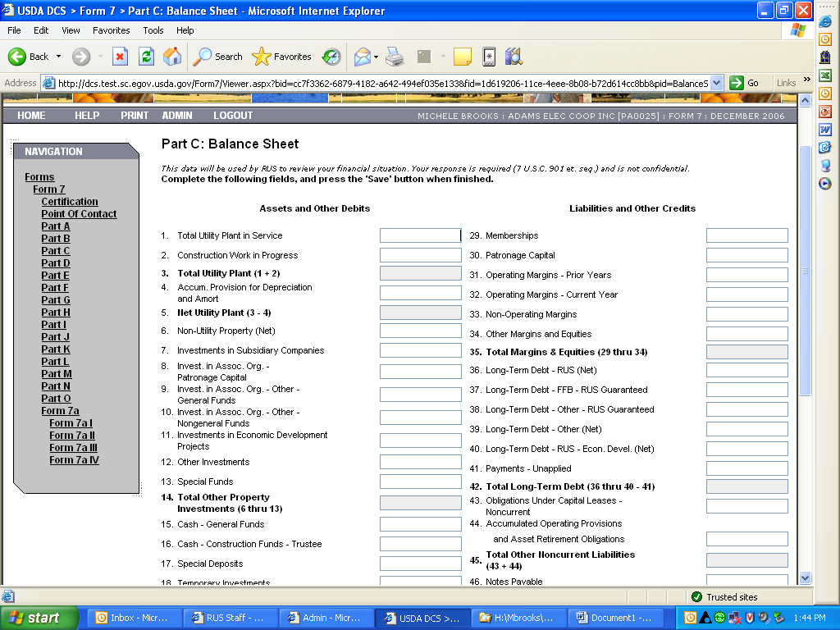Click the Windows Start button

click(39, 618)
